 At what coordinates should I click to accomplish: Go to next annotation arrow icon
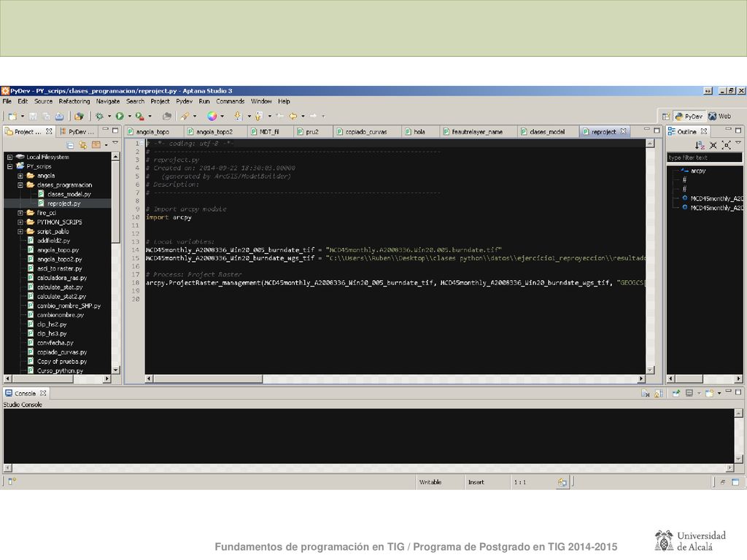238,116
